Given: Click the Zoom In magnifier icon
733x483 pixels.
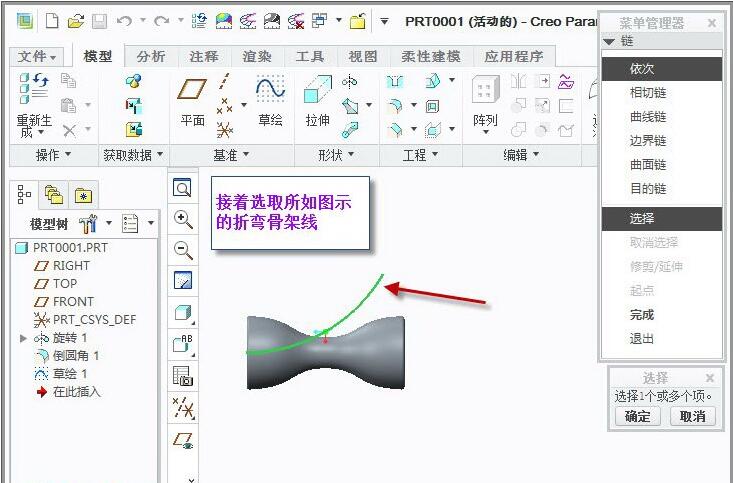Looking at the screenshot, I should pyautogui.click(x=183, y=219).
